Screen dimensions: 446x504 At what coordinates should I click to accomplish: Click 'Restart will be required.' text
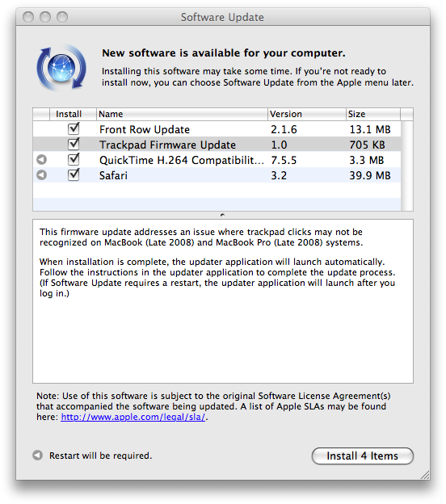coord(100,456)
